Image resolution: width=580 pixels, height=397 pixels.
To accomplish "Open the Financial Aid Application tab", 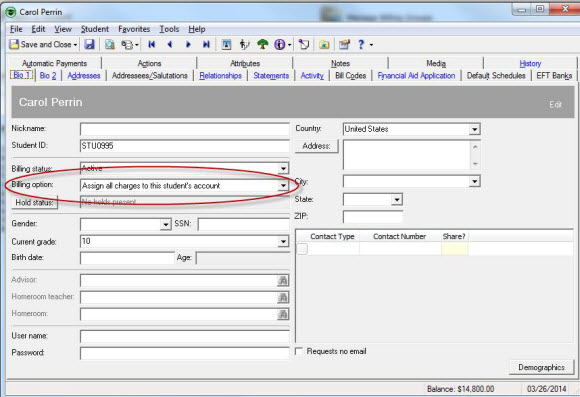I will (x=416, y=75).
